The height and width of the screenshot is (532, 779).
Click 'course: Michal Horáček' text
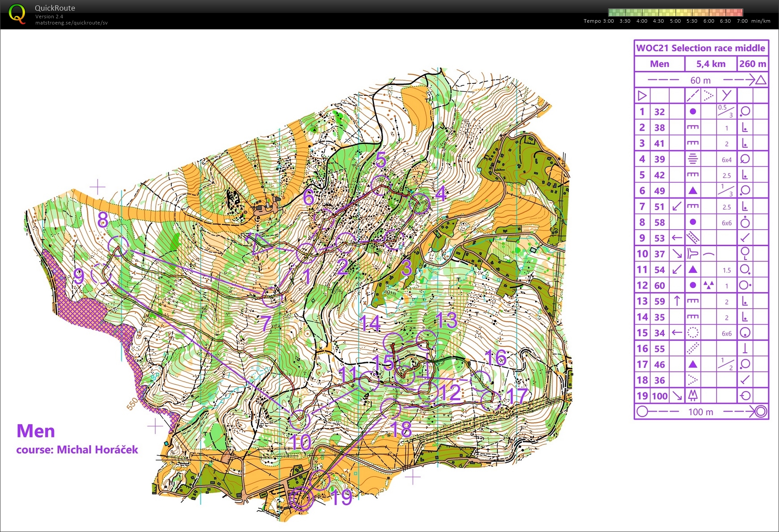pos(77,450)
